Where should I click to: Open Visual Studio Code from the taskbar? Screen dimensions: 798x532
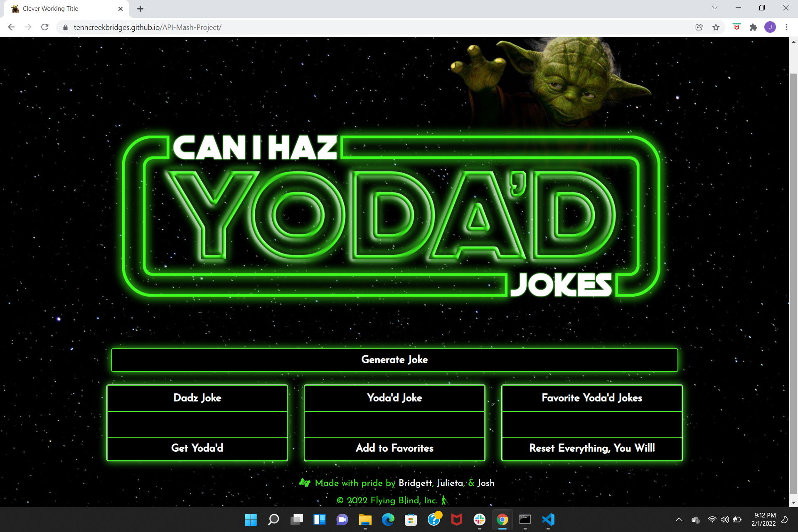[548, 520]
